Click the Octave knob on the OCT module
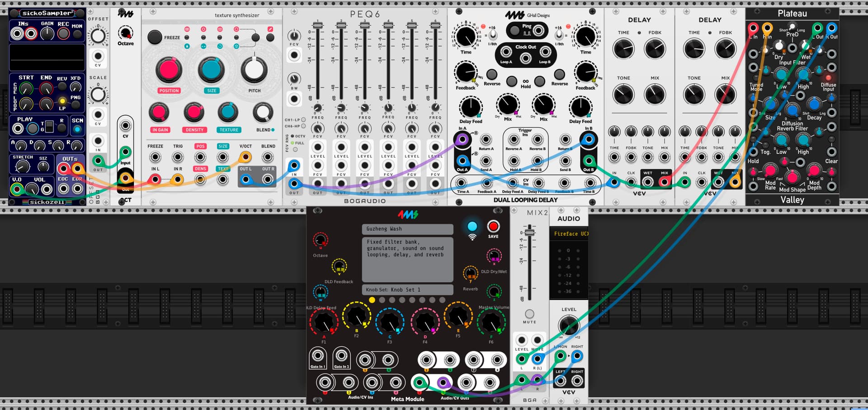Screen dimensions: 868x410 (x=125, y=33)
